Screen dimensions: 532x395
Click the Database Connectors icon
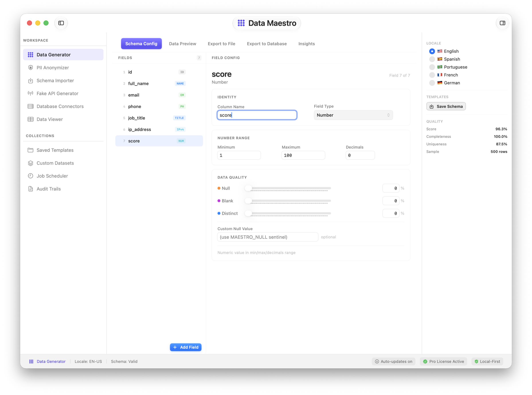(30, 106)
